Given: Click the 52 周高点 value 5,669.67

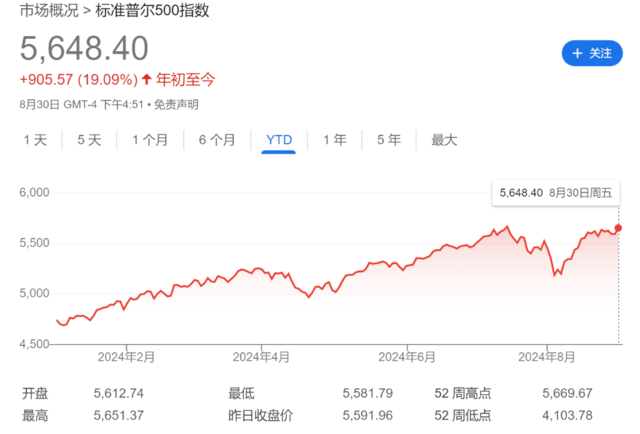Looking at the screenshot, I should pos(567,393).
